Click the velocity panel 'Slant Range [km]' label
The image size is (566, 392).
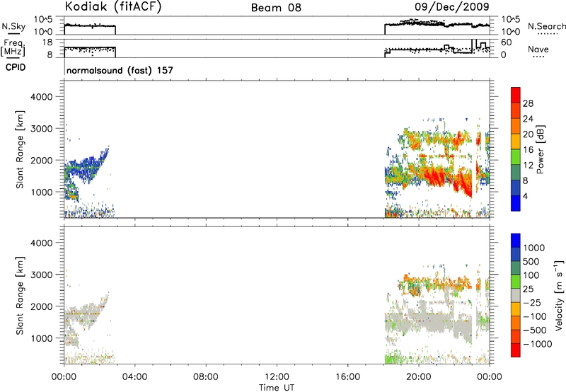pyautogui.click(x=20, y=295)
